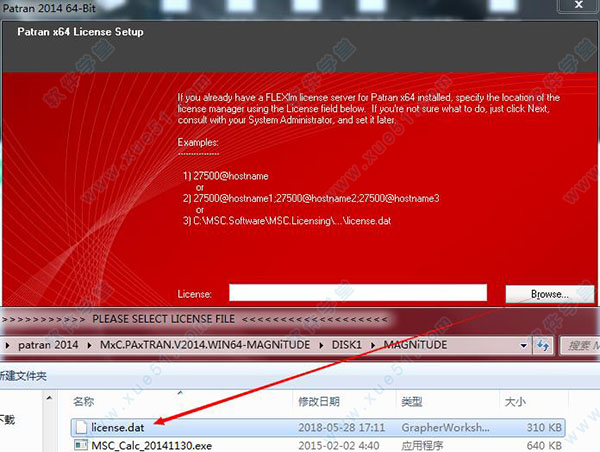Click the Browse... button
The width and height of the screenshot is (600, 452).
(549, 294)
